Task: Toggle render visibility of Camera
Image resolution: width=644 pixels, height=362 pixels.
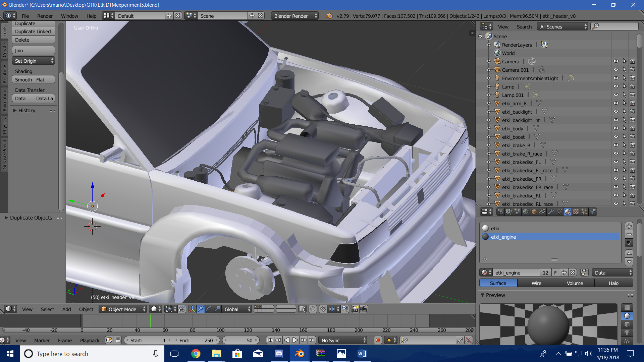Action: tap(633, 61)
